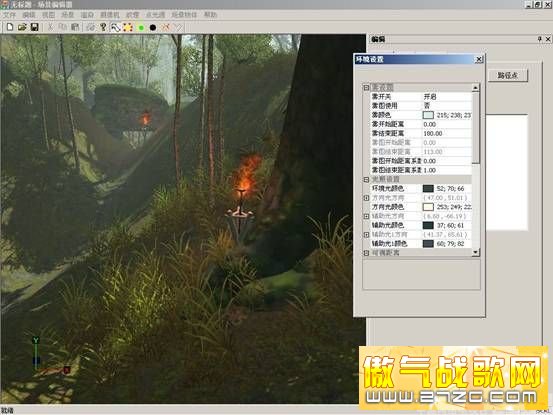Edit the 雾图开始距离系数 value 0.00
553x415 pixels.
click(x=430, y=161)
